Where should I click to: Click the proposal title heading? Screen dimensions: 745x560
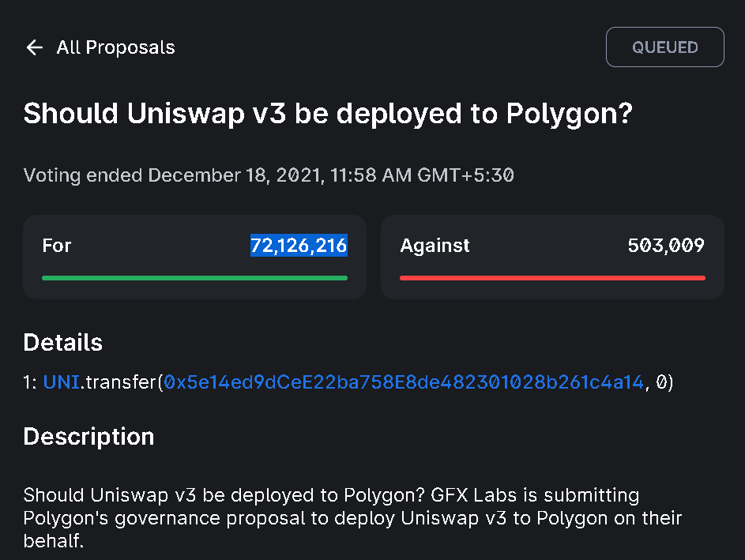328,115
